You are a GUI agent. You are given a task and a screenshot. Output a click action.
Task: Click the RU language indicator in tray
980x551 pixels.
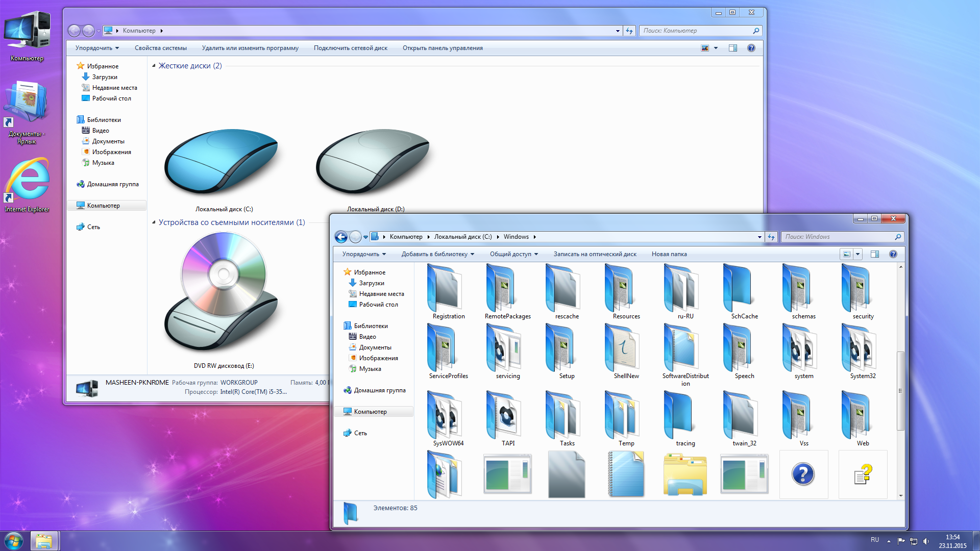(875, 540)
